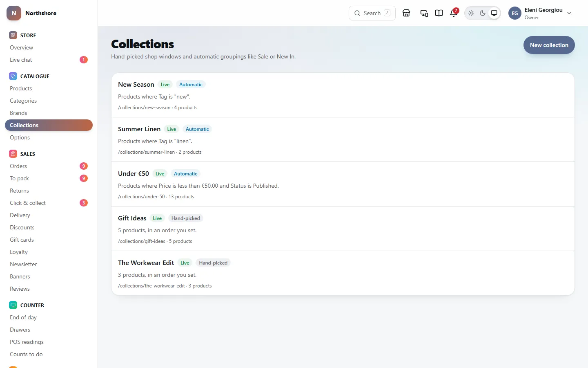Click the Catalogue section tag icon

13,76
